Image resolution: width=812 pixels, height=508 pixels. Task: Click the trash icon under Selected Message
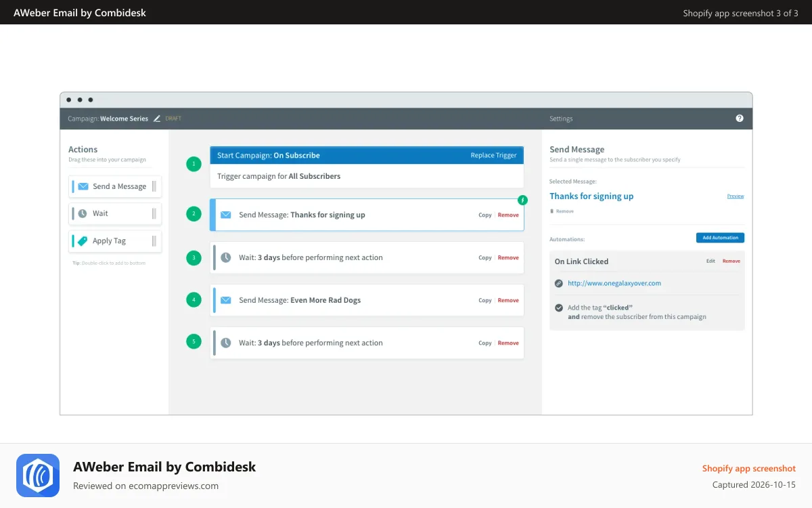551,211
